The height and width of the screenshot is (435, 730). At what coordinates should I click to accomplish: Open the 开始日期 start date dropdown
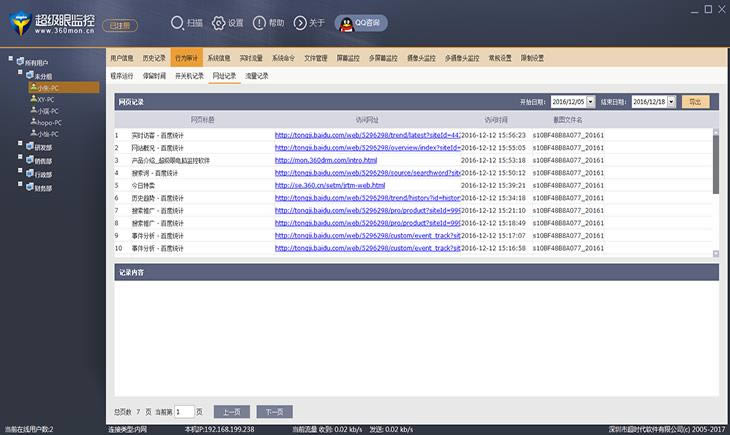click(x=590, y=102)
